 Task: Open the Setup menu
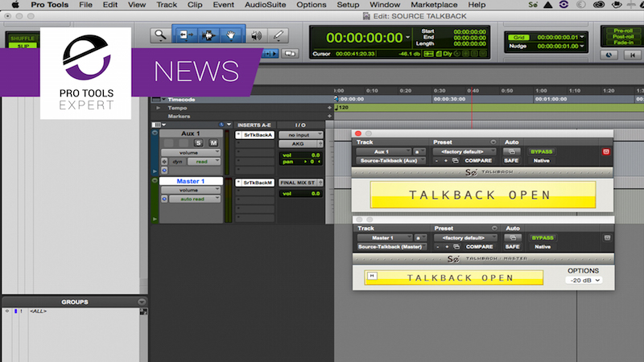(348, 5)
